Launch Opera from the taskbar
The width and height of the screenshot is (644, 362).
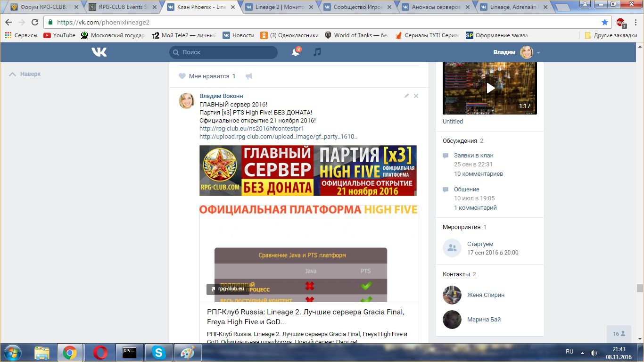pos(99,353)
